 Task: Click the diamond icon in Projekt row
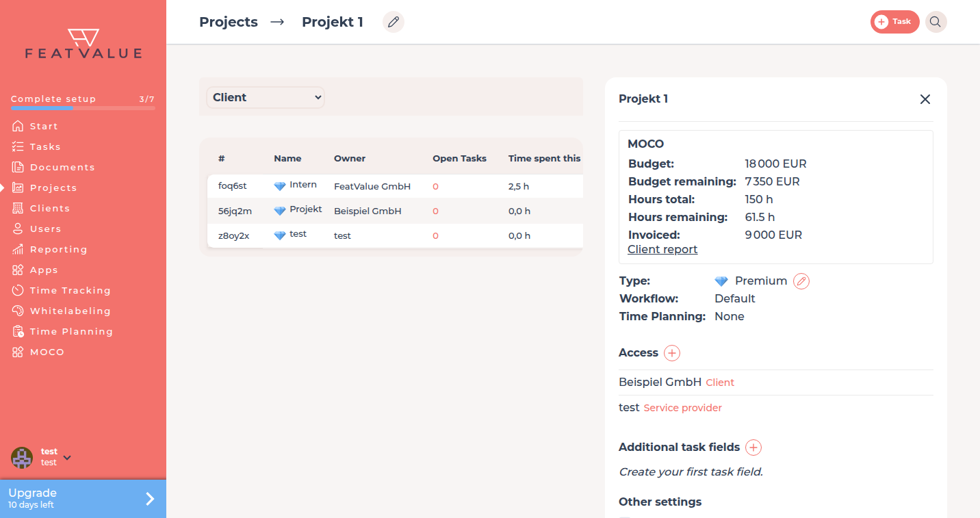pos(279,211)
